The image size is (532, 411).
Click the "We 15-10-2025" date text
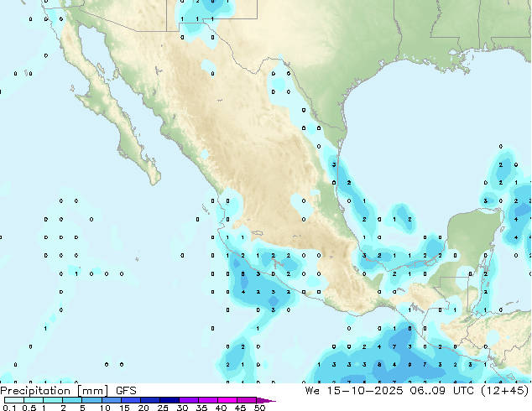(x=354, y=391)
